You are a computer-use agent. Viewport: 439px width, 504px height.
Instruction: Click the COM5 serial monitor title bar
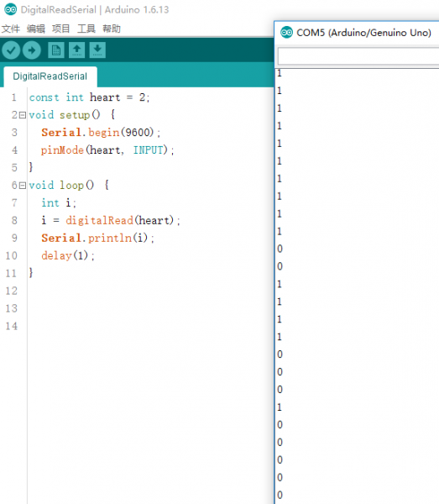click(357, 33)
